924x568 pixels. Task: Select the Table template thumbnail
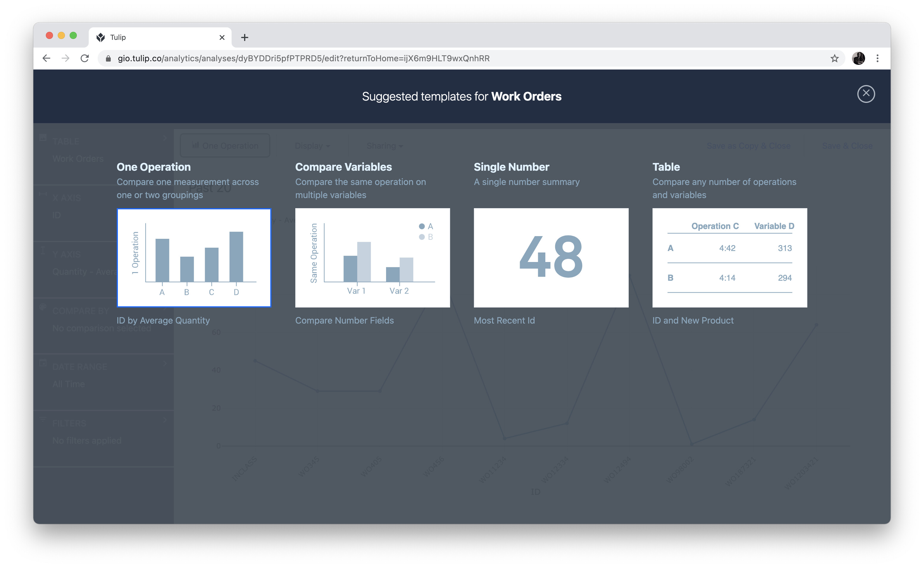pyautogui.click(x=729, y=258)
